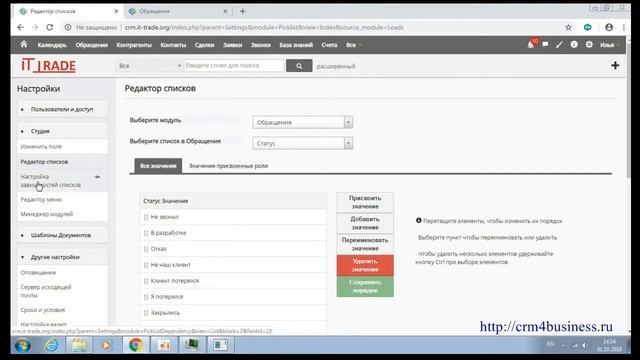Open Windows Start menu

23,345
